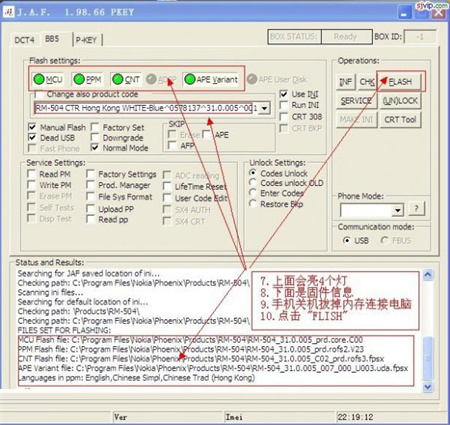Select Codes Unlock radio option

click(253, 173)
